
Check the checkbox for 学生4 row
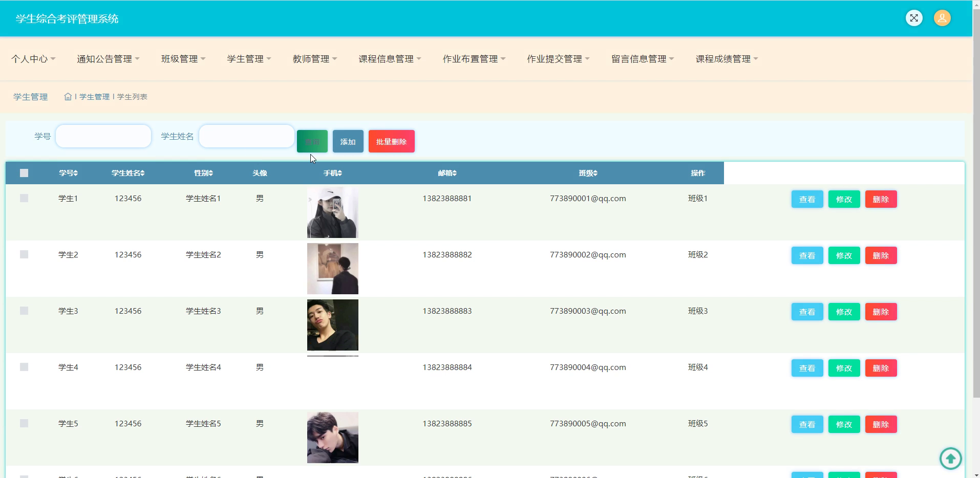[24, 367]
